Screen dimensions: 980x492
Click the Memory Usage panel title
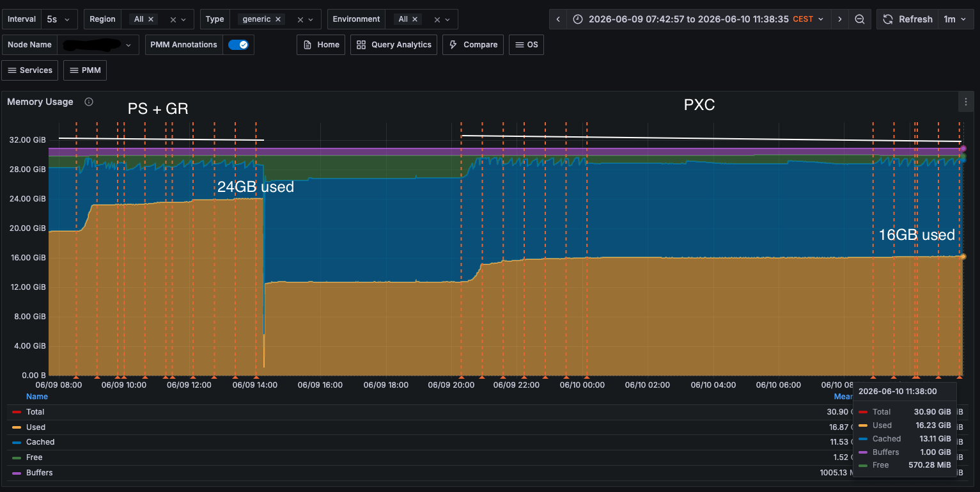pyautogui.click(x=40, y=102)
